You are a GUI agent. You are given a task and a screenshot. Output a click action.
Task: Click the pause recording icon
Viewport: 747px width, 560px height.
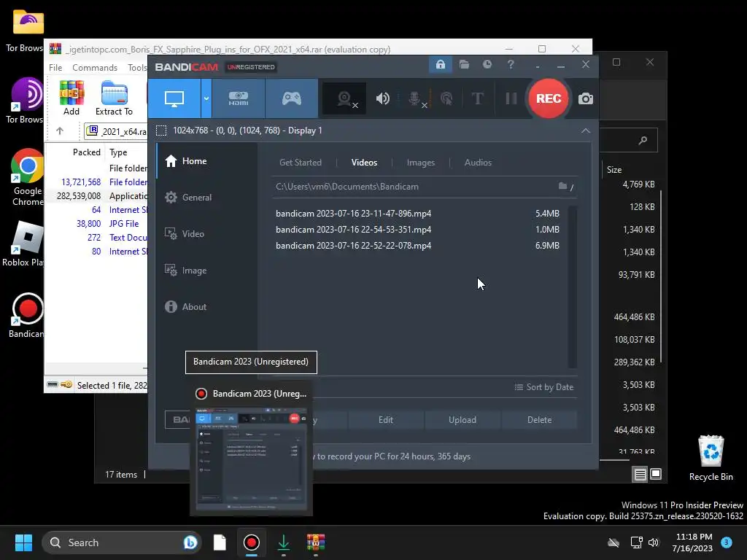(x=511, y=98)
